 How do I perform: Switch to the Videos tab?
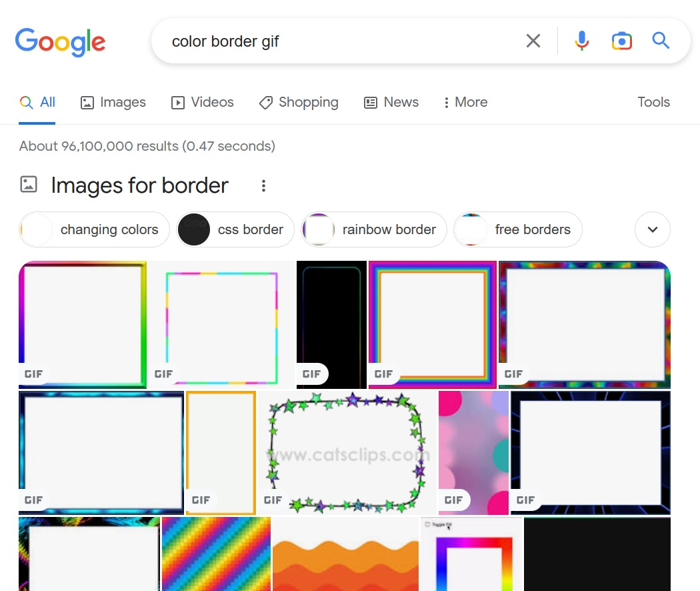203,102
